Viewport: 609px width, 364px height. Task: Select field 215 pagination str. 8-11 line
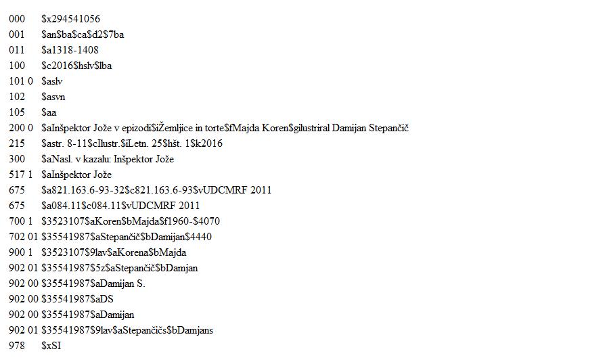[x=132, y=143]
